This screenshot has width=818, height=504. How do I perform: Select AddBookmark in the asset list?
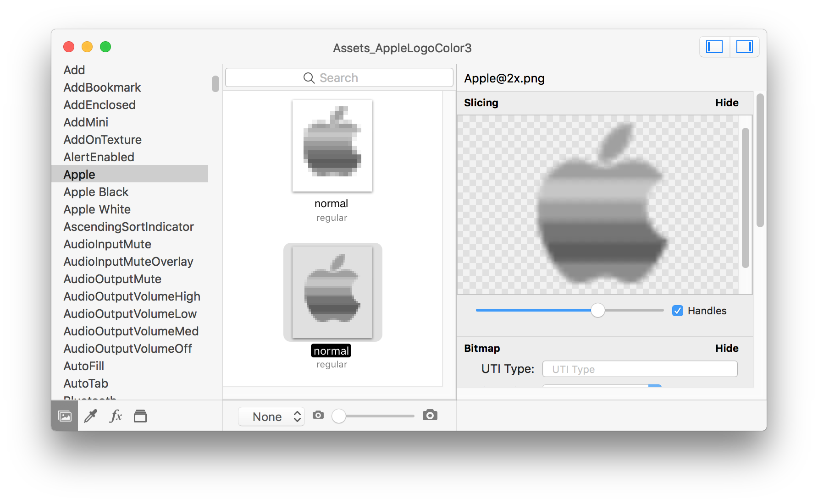[x=130, y=88]
